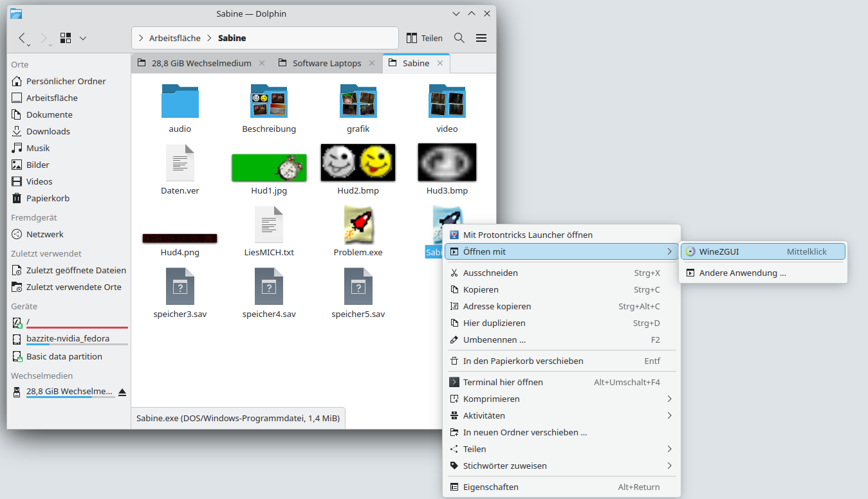Click the back navigation arrow
Viewport: 868px width, 499px height.
point(22,38)
